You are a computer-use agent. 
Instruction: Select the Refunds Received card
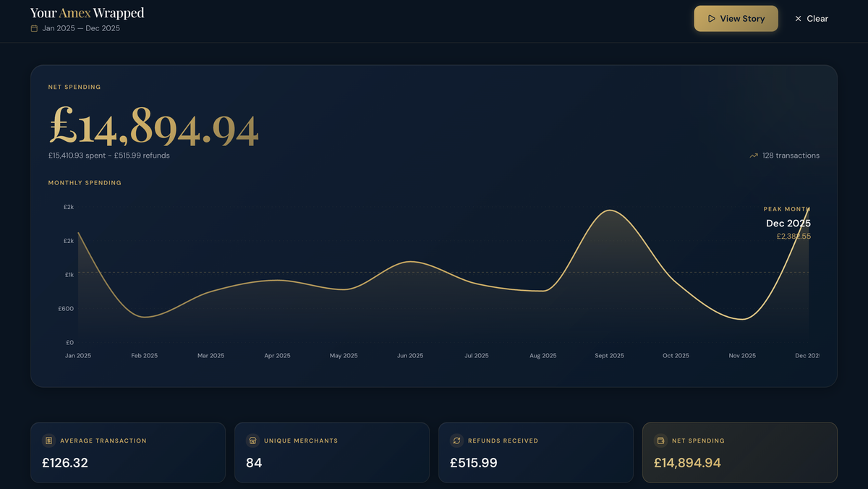tap(535, 452)
